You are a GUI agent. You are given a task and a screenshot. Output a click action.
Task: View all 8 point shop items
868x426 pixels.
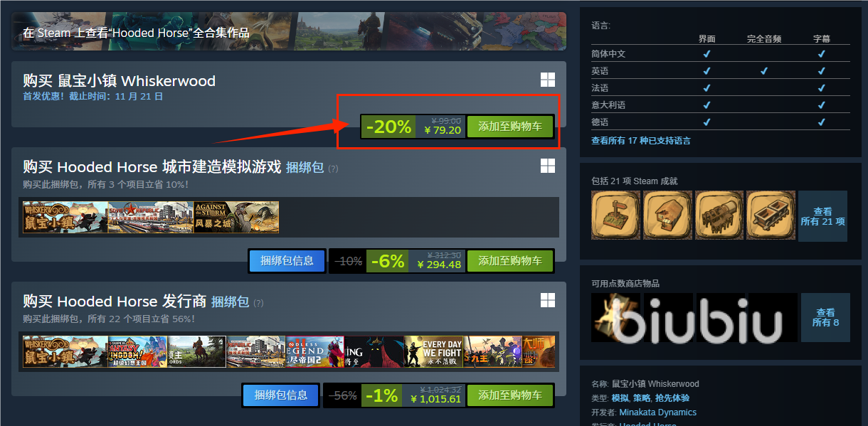click(x=825, y=317)
